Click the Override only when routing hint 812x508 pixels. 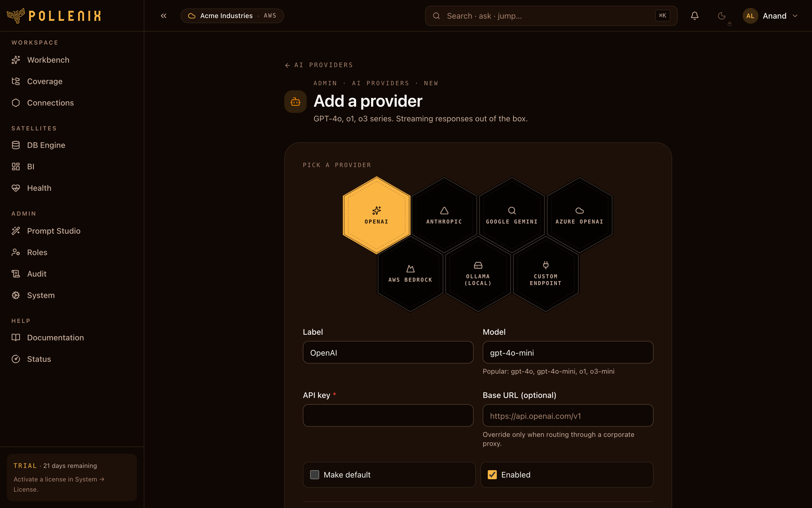pos(558,439)
